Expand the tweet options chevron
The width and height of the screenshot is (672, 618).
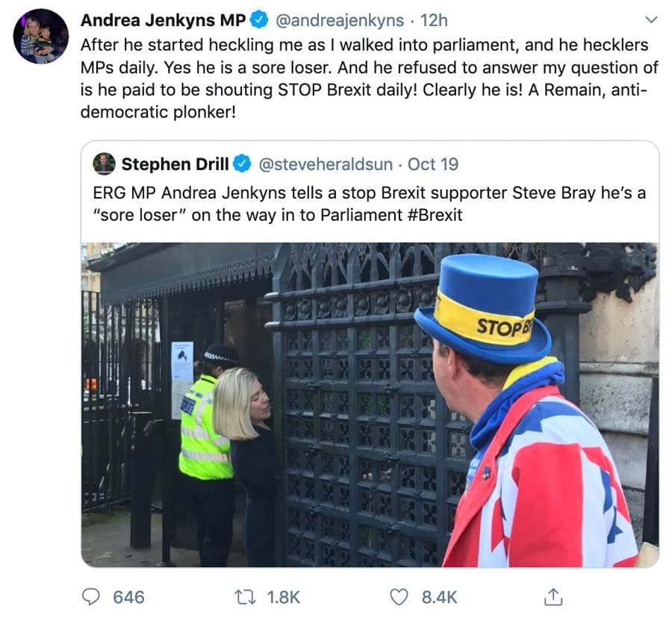(650, 19)
